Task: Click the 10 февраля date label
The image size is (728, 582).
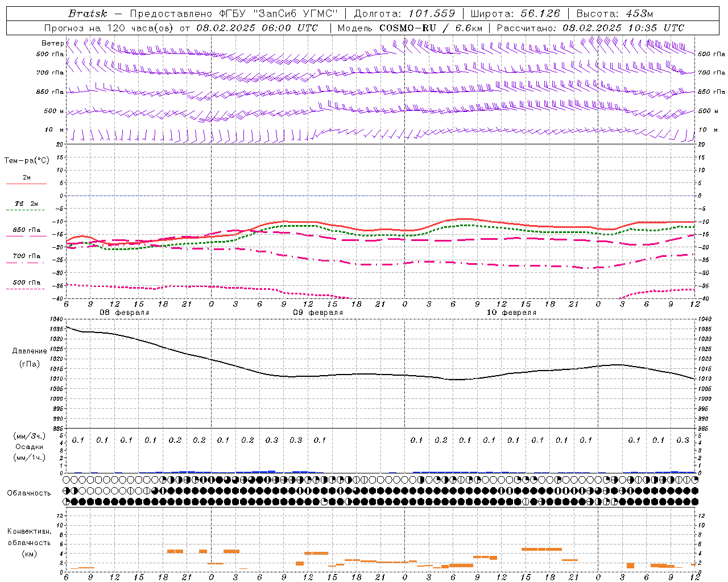Action: click(x=511, y=313)
